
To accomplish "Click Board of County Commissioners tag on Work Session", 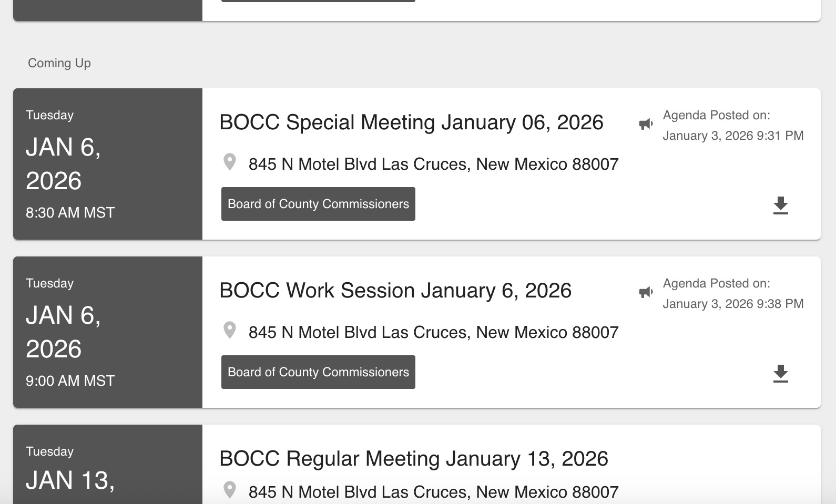I will (x=318, y=372).
